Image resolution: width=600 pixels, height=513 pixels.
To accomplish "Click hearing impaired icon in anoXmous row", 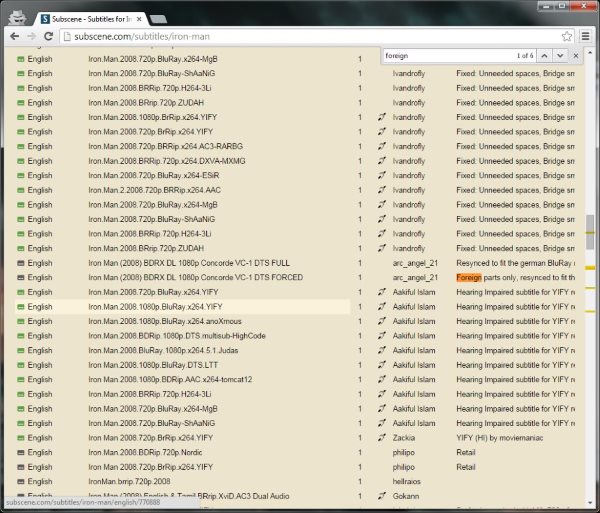I will 382,321.
